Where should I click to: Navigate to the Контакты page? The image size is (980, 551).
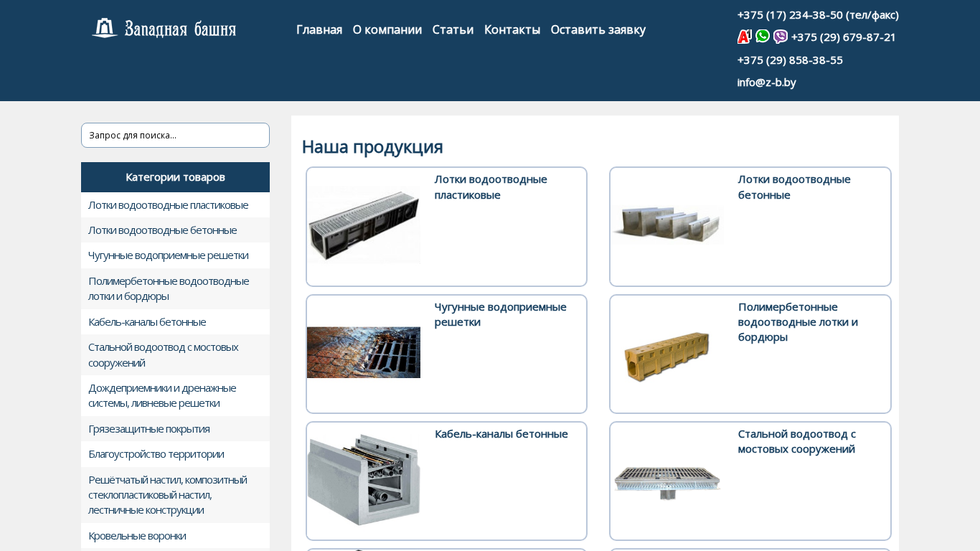point(512,29)
